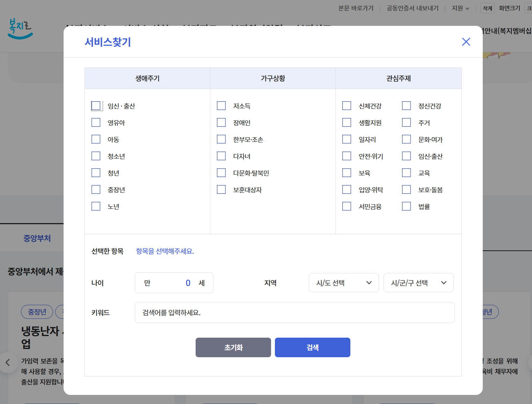Enable the 저소득 household option
This screenshot has height=404, width=532.
tap(221, 105)
